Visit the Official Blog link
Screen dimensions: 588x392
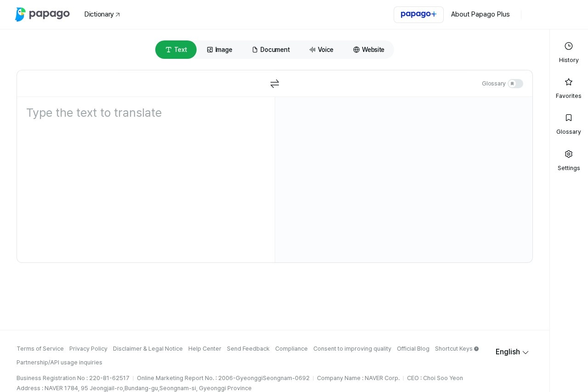[413, 349]
